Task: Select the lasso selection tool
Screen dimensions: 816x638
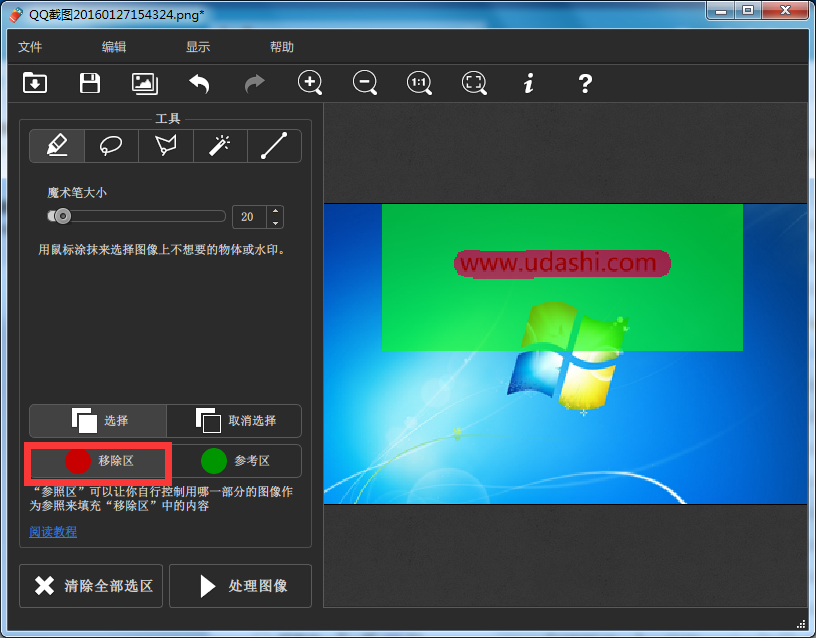Action: (x=111, y=146)
